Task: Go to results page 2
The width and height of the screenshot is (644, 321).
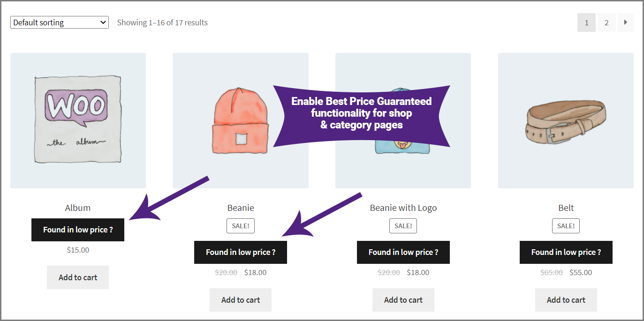Action: pyautogui.click(x=606, y=22)
